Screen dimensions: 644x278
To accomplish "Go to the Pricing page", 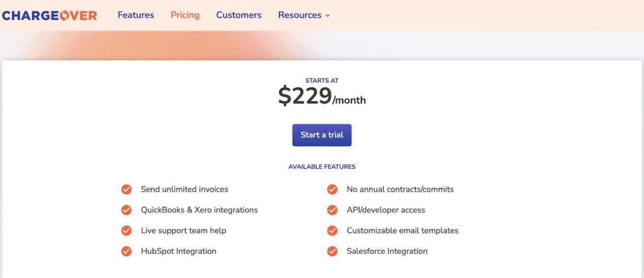I will click(x=185, y=15).
